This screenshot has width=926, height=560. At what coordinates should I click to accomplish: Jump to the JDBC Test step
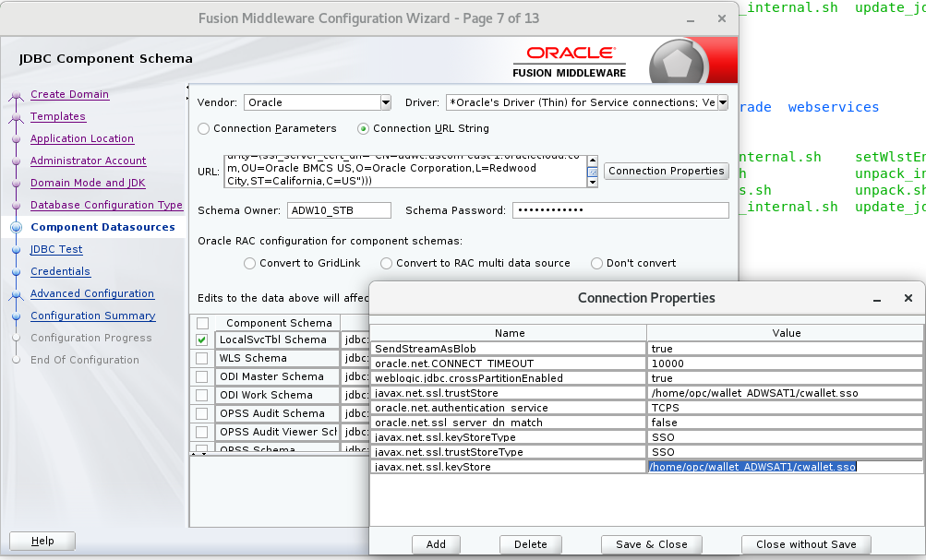coord(56,249)
